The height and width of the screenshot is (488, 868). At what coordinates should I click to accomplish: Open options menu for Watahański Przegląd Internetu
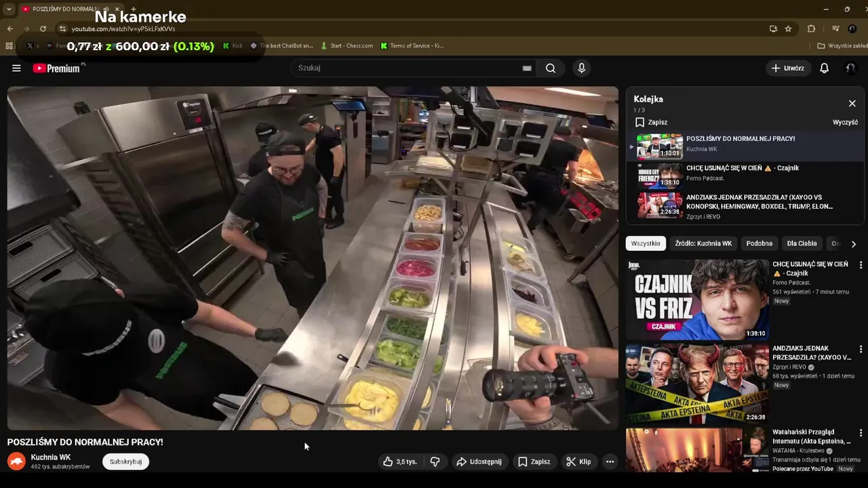[x=861, y=432]
